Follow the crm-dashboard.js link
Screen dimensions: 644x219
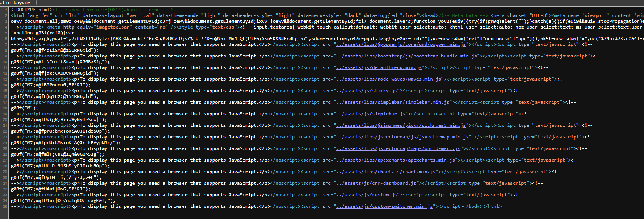[377, 183]
